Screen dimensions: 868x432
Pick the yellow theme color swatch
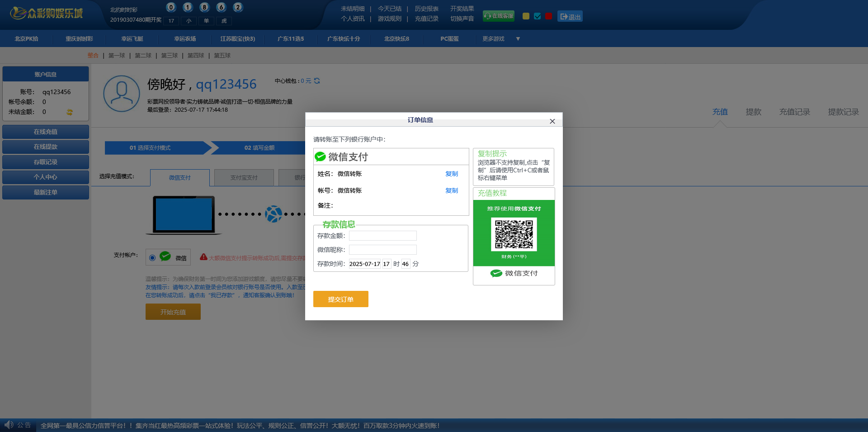[526, 16]
